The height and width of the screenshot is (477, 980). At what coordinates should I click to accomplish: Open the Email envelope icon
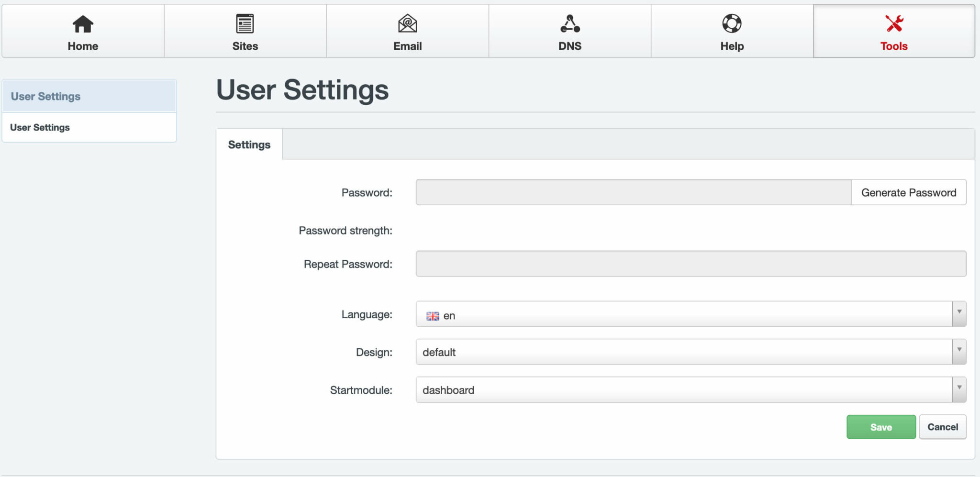[407, 23]
